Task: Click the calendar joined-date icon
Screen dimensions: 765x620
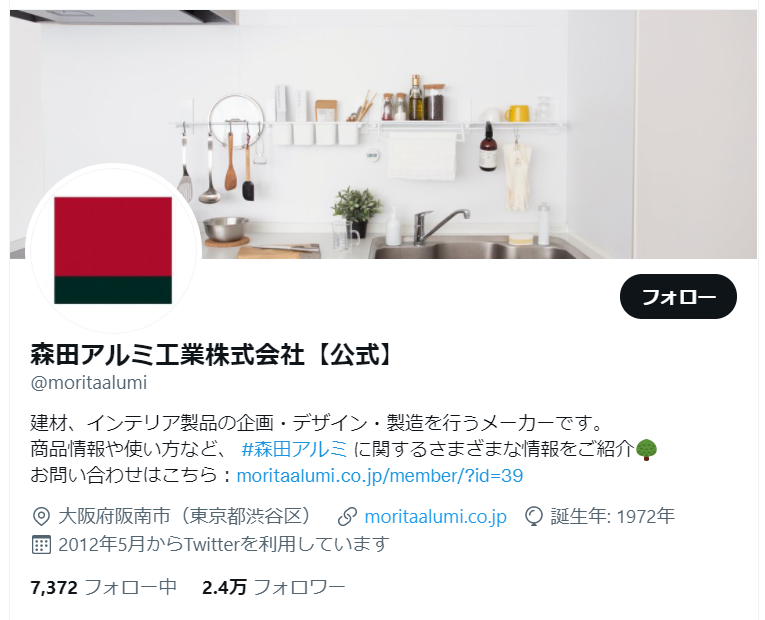Action: [41, 544]
